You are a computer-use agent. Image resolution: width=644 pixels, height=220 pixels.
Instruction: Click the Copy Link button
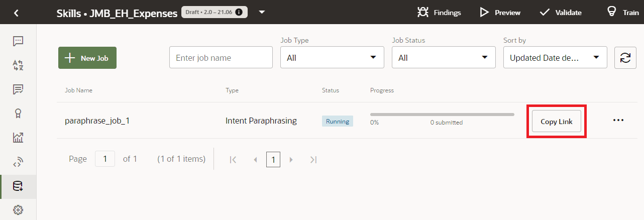point(556,122)
